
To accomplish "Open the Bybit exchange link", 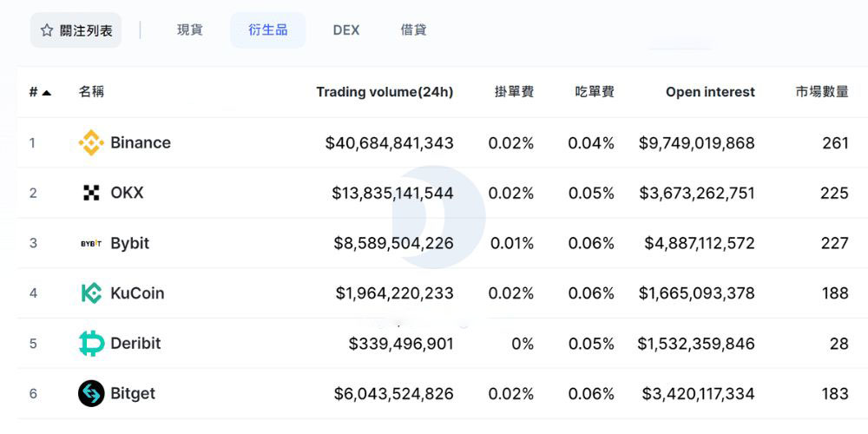I will [x=130, y=244].
